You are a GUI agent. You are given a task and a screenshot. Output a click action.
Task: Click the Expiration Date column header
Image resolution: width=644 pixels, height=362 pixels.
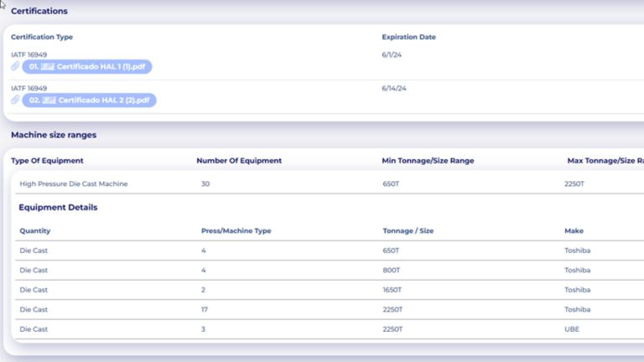pos(408,37)
